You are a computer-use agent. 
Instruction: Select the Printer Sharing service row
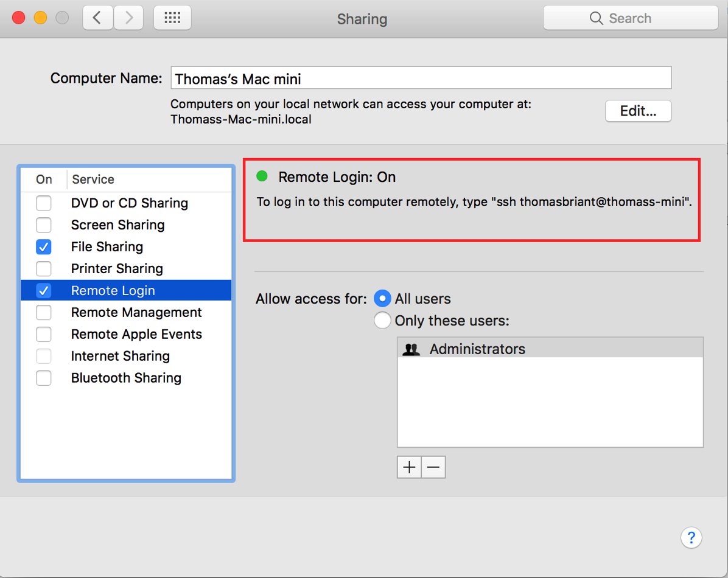126,268
